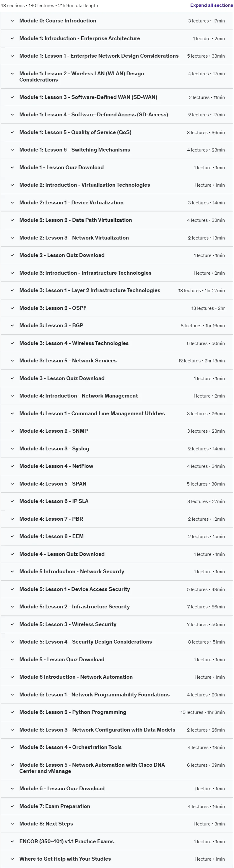This screenshot has height=868, width=234.
Task: Open ENCOR (350-401) v1.1 Practice Exams section
Action: point(117,842)
